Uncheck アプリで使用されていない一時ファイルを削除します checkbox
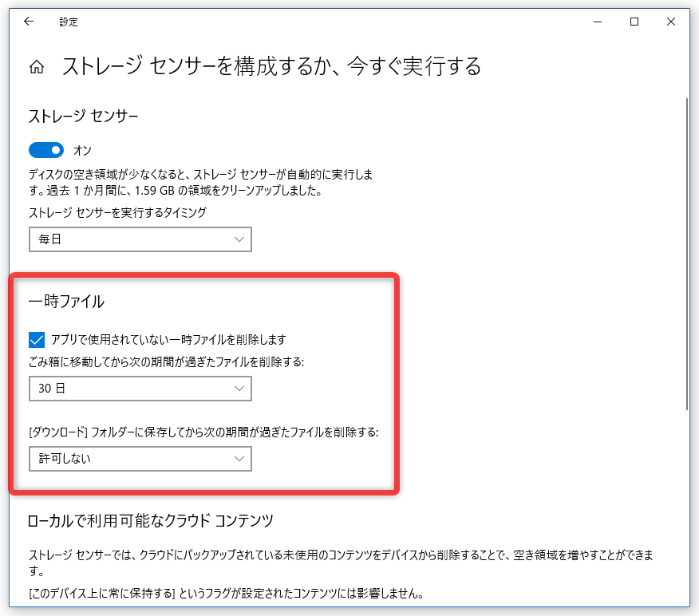Image resolution: width=699 pixels, height=616 pixels. pyautogui.click(x=37, y=340)
